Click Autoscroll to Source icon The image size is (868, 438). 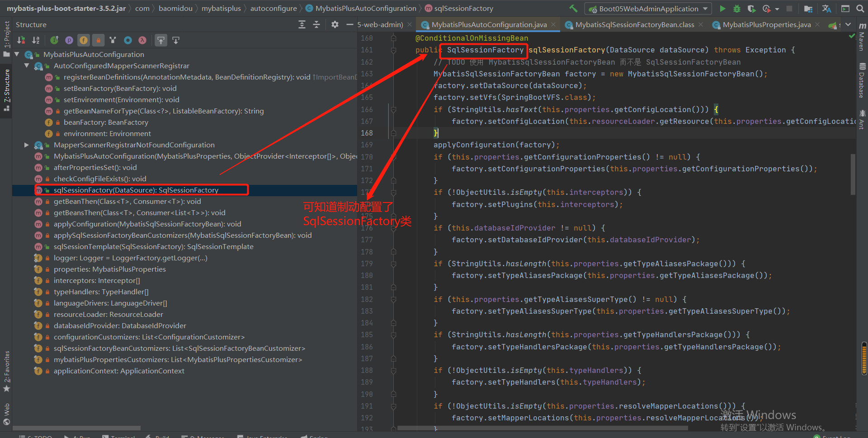(x=161, y=40)
